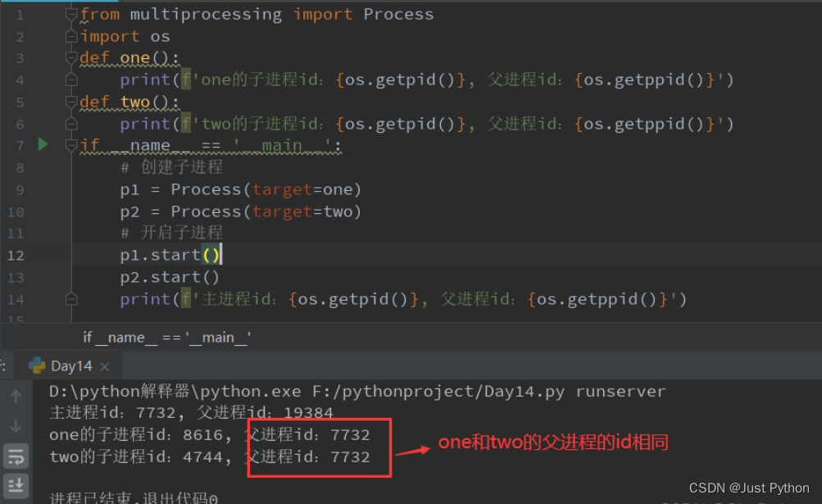Click console output 'two的子进程id: 4744'

point(136,456)
